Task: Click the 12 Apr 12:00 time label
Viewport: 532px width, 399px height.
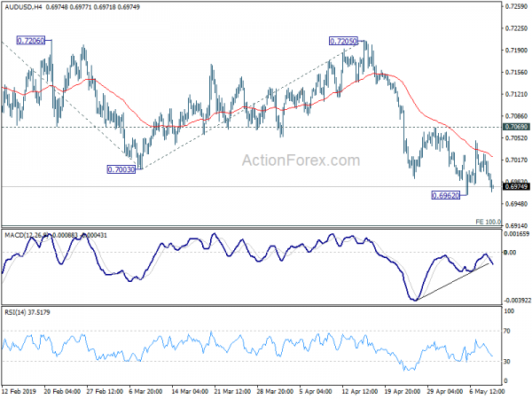Action: (x=360, y=391)
